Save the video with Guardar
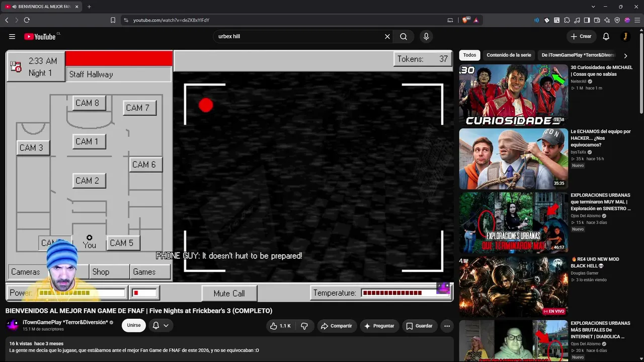This screenshot has height=362, width=644. [420, 326]
